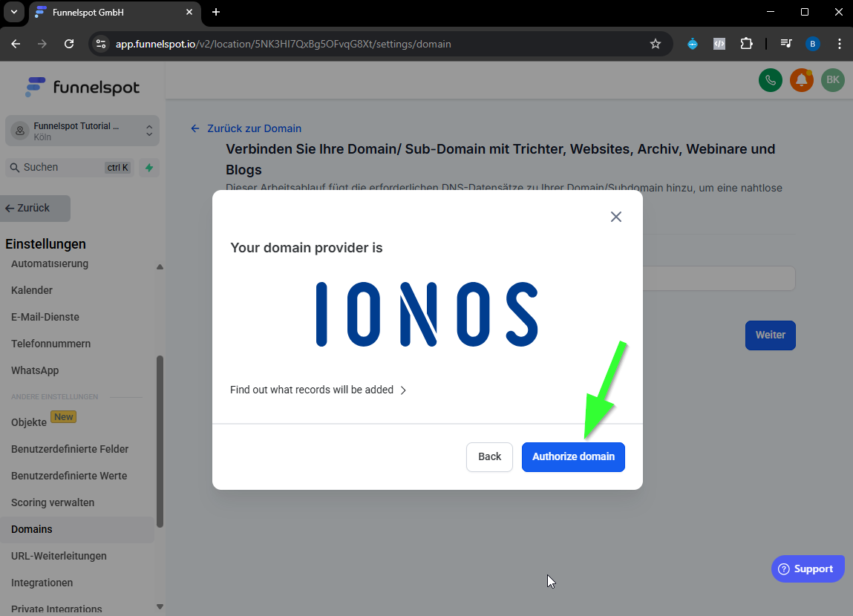Open Objekte settings
Viewport: 853px width, 616px height.
29,422
